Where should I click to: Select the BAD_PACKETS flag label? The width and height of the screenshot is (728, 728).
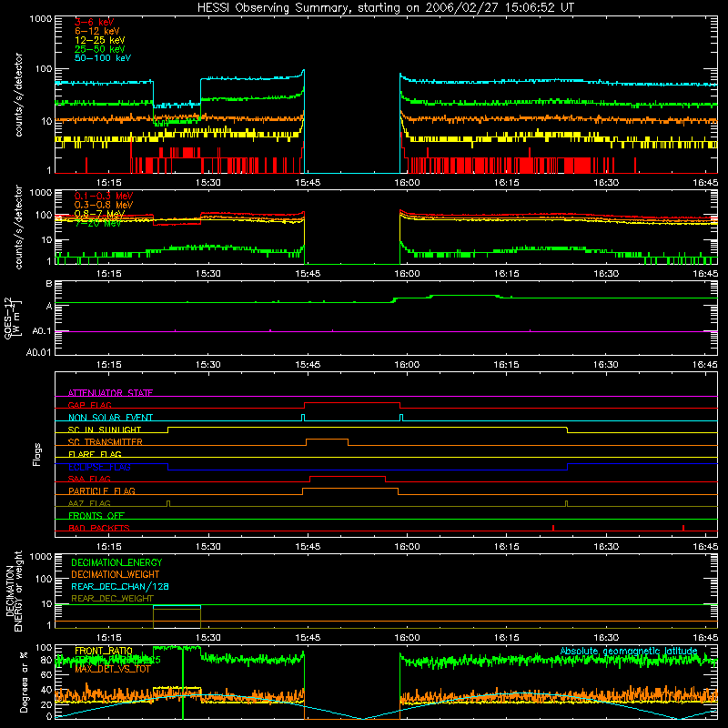99,529
